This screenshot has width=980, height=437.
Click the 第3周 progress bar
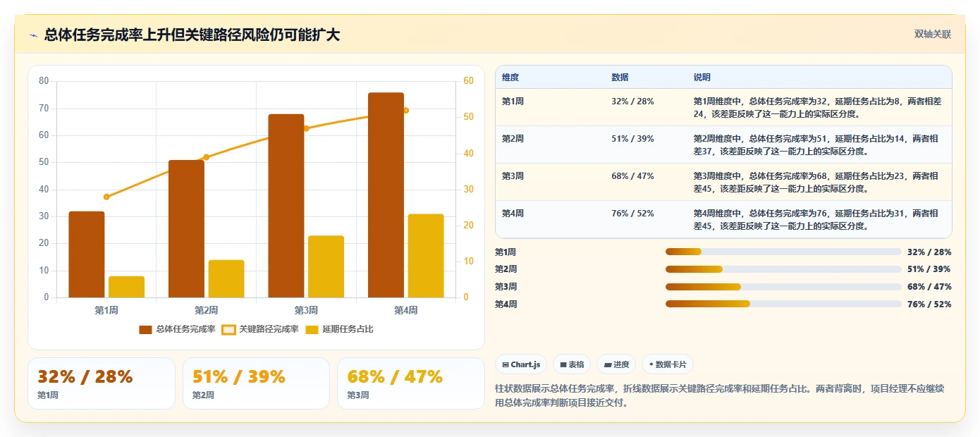(x=783, y=287)
